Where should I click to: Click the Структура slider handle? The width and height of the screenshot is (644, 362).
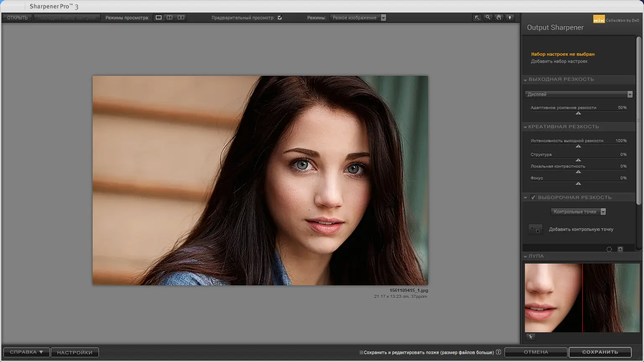(x=578, y=160)
